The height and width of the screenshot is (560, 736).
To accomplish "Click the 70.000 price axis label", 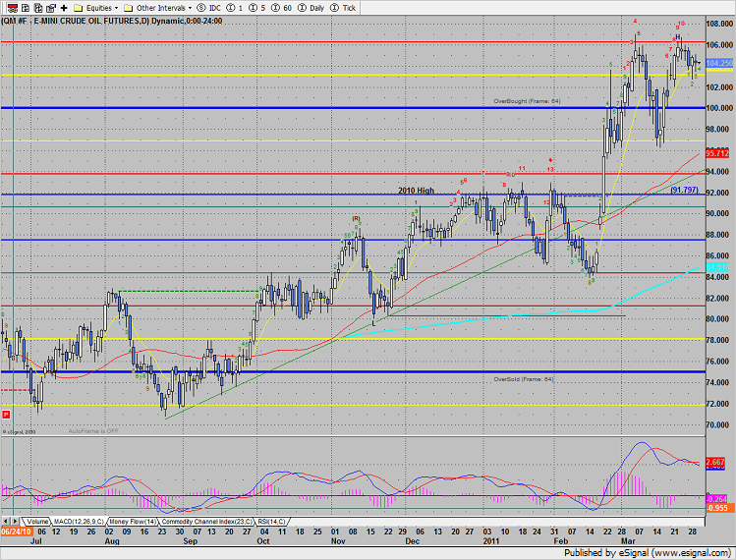I will (x=719, y=424).
